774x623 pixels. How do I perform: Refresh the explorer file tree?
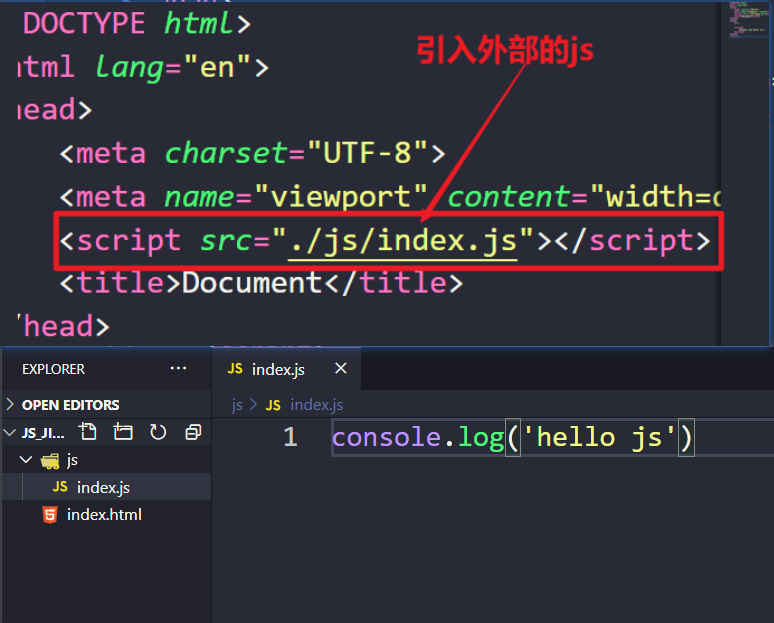tap(158, 432)
